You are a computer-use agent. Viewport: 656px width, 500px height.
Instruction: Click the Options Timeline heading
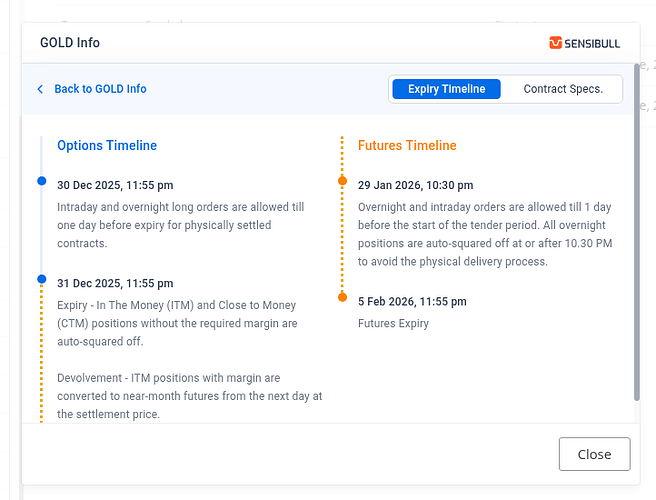click(107, 145)
